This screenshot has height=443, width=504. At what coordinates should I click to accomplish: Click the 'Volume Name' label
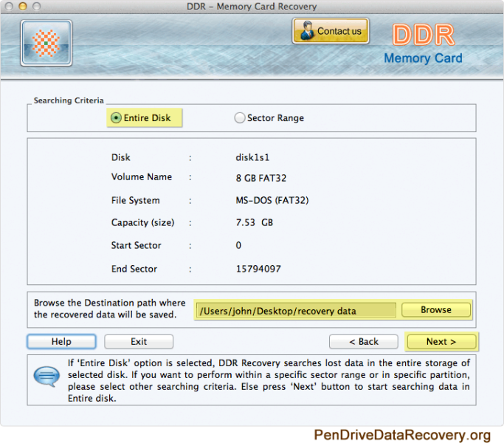(x=142, y=176)
